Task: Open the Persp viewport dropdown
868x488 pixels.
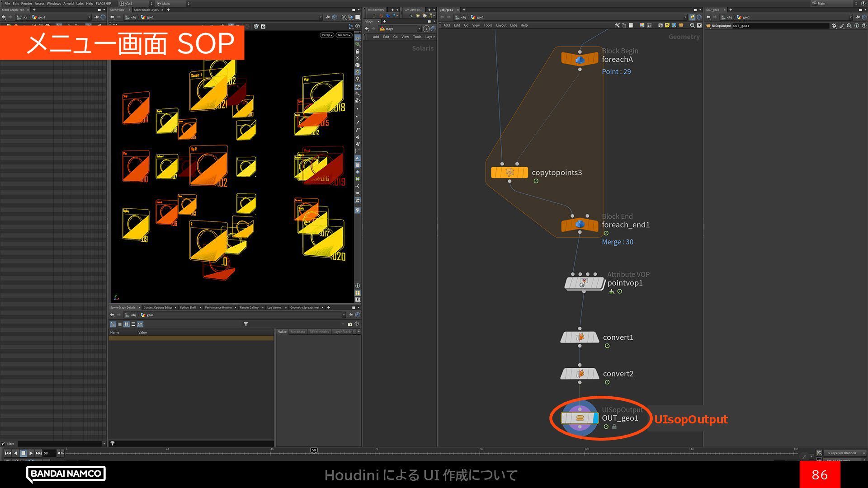Action: tap(326, 35)
